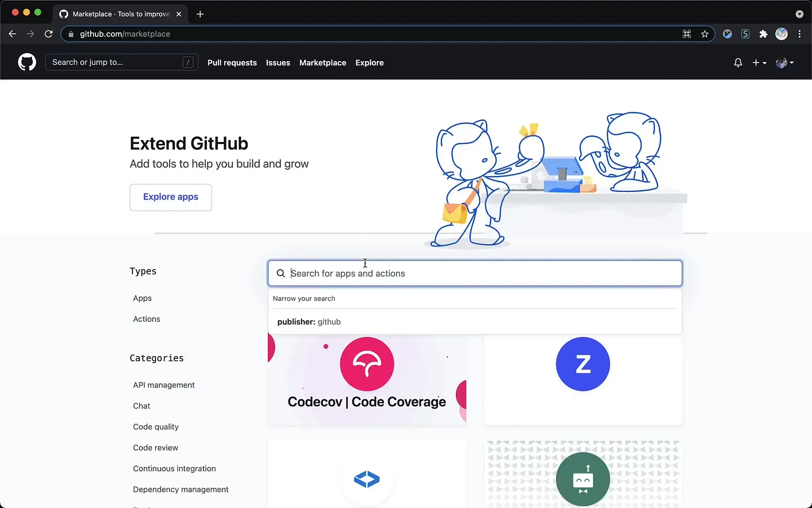Filter by the Apps type
Screen dimensions: 812x508
pos(142,298)
